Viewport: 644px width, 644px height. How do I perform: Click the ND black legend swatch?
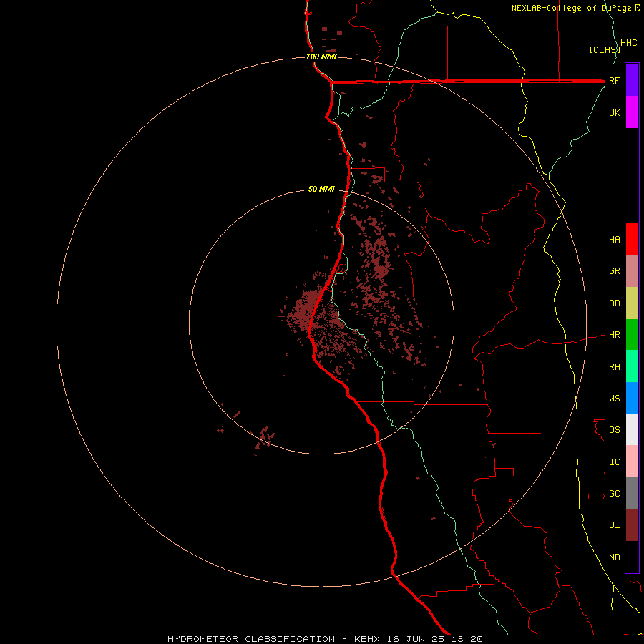click(x=632, y=557)
